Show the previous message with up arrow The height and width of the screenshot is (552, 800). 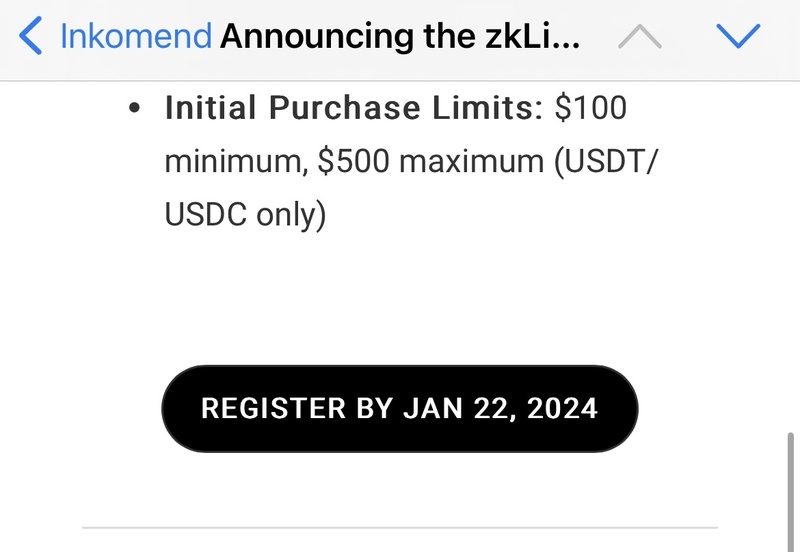639,37
